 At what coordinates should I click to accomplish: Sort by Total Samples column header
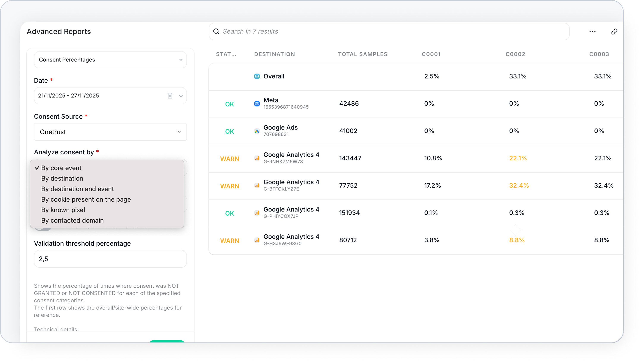pyautogui.click(x=363, y=54)
